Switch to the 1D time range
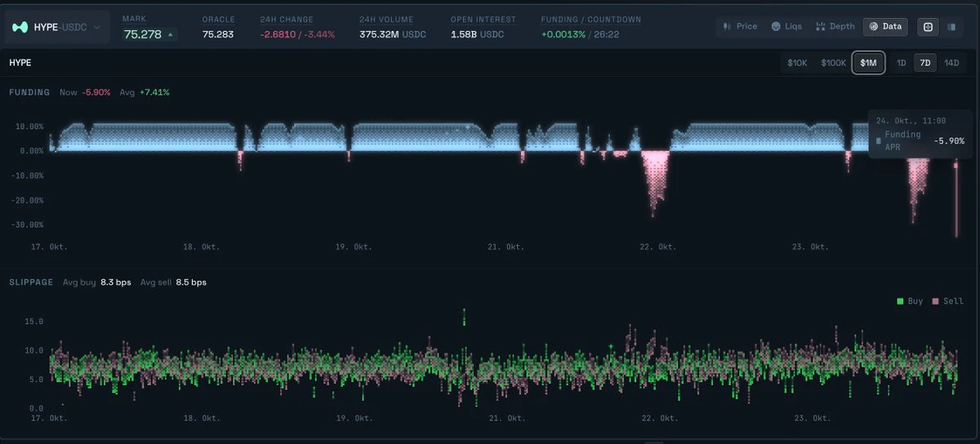 [x=901, y=63]
